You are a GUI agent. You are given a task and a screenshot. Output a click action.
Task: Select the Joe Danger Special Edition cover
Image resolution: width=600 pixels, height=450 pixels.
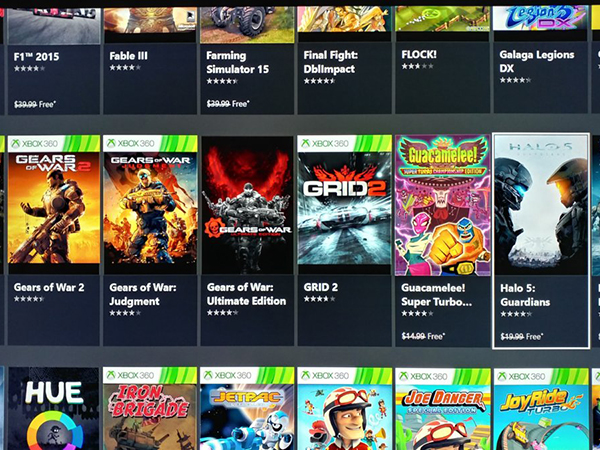(x=443, y=409)
